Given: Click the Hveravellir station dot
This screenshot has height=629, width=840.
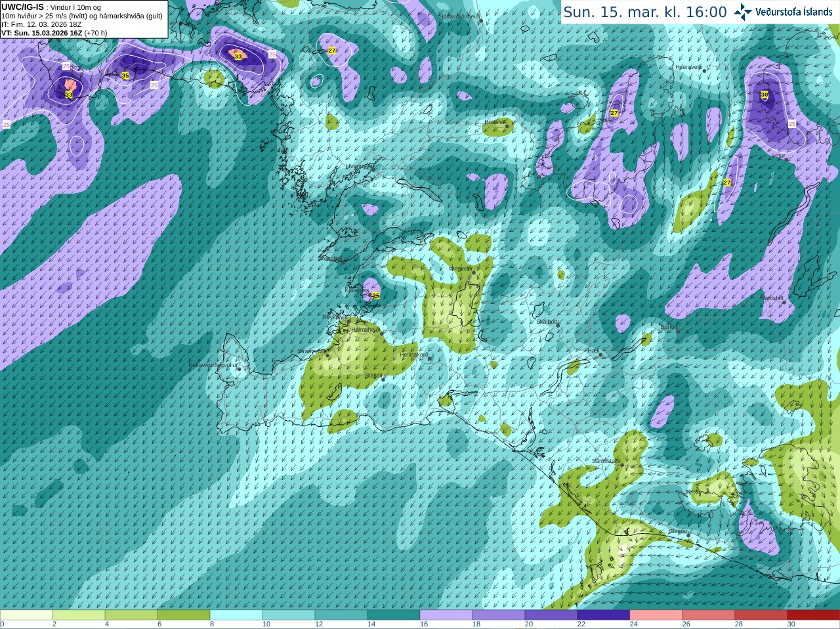Looking at the screenshot, I should tap(705, 70).
